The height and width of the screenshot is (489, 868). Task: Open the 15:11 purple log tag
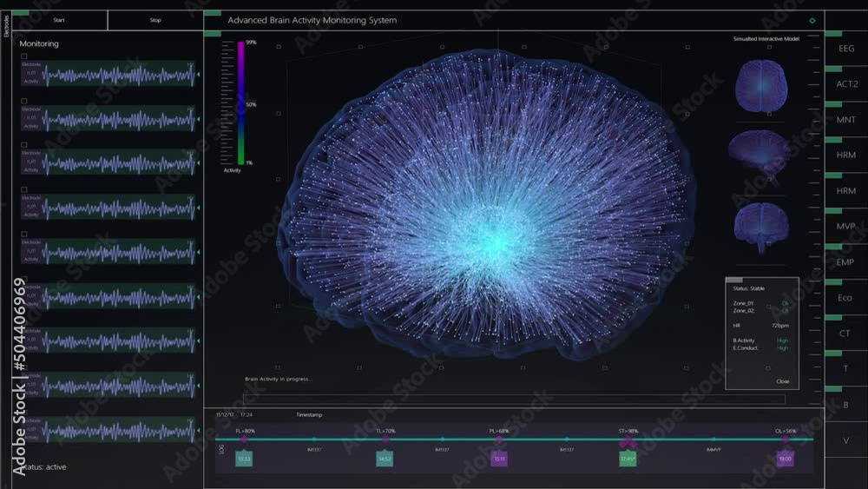(499, 459)
